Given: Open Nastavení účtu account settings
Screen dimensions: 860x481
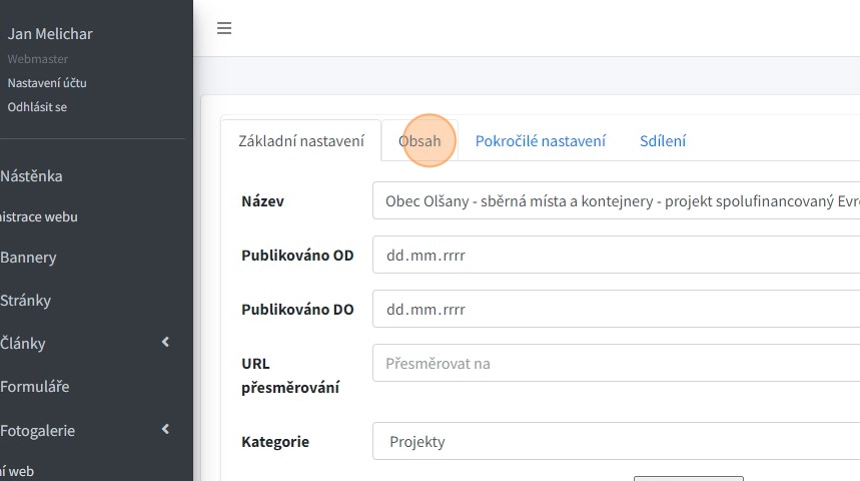Looking at the screenshot, I should pyautogui.click(x=47, y=83).
